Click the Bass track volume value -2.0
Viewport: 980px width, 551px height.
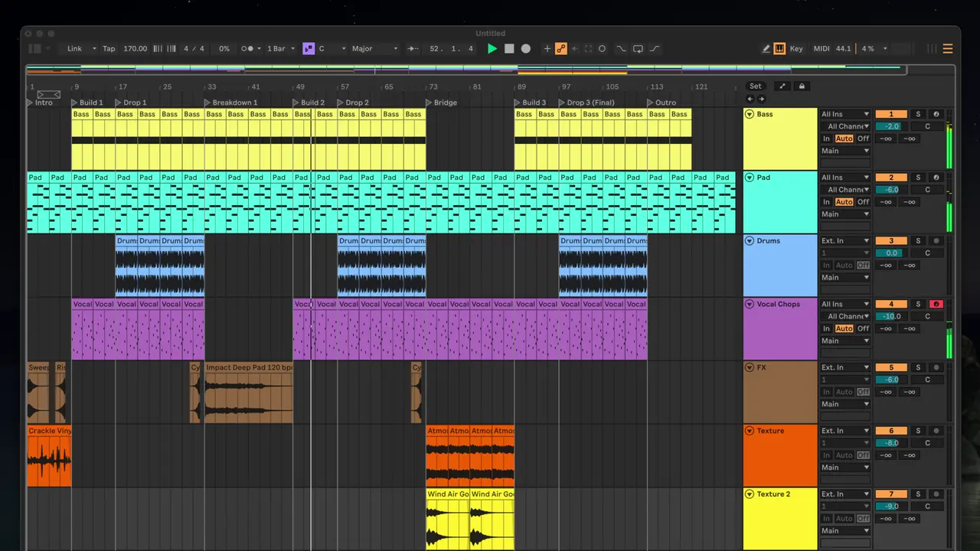click(891, 126)
